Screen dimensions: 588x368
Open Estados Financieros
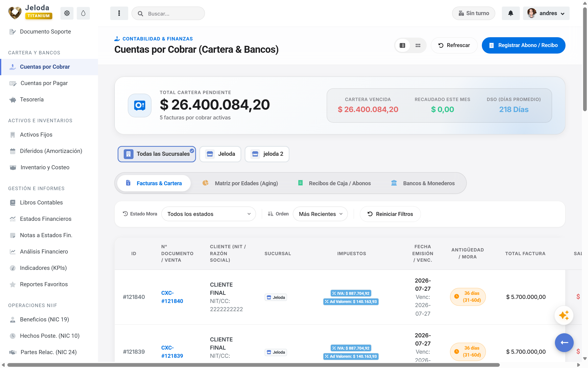click(x=49, y=219)
